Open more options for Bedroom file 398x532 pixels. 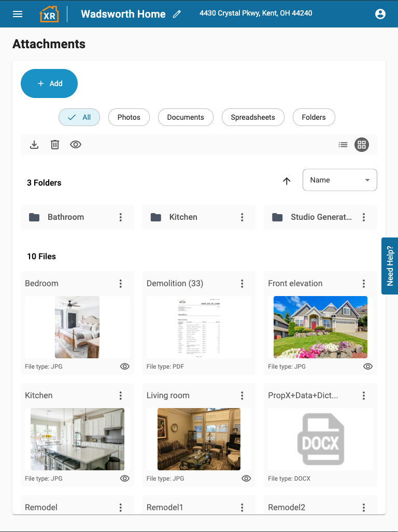click(120, 284)
